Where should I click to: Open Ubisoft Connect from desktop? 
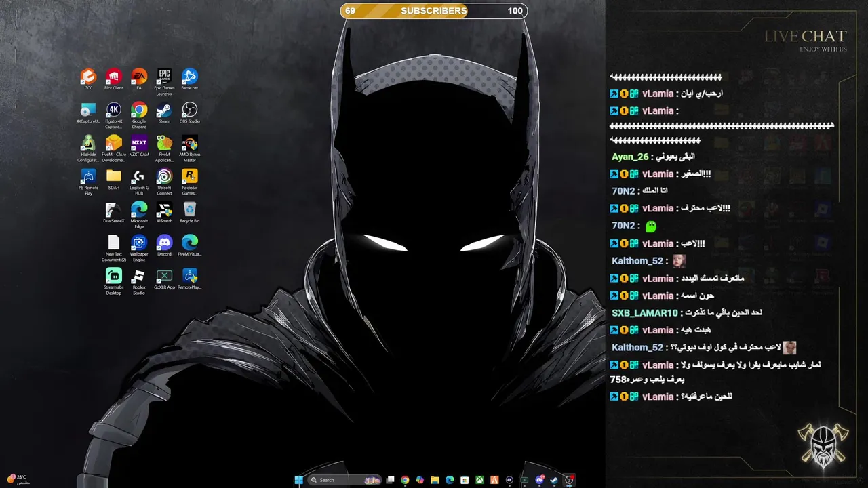pos(164,182)
